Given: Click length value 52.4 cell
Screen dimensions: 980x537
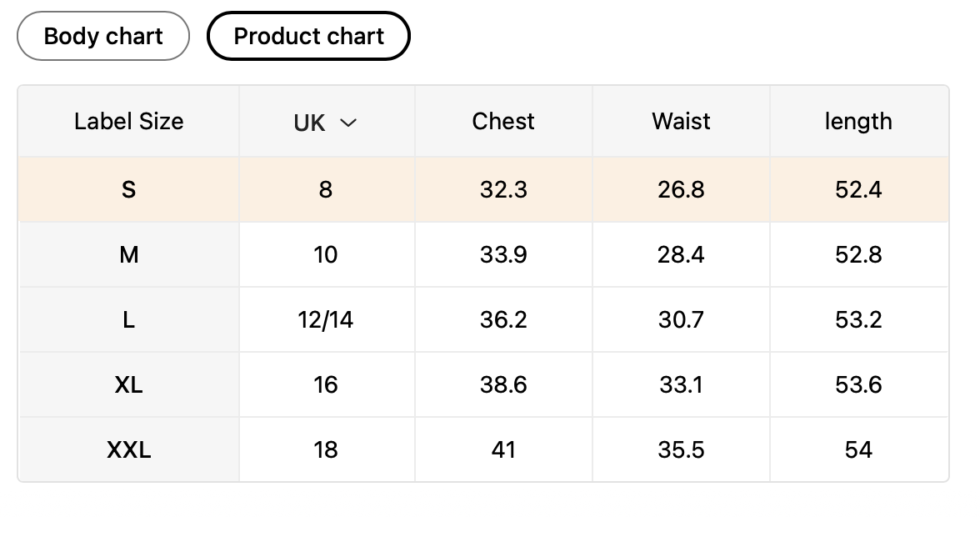Looking at the screenshot, I should 858,190.
